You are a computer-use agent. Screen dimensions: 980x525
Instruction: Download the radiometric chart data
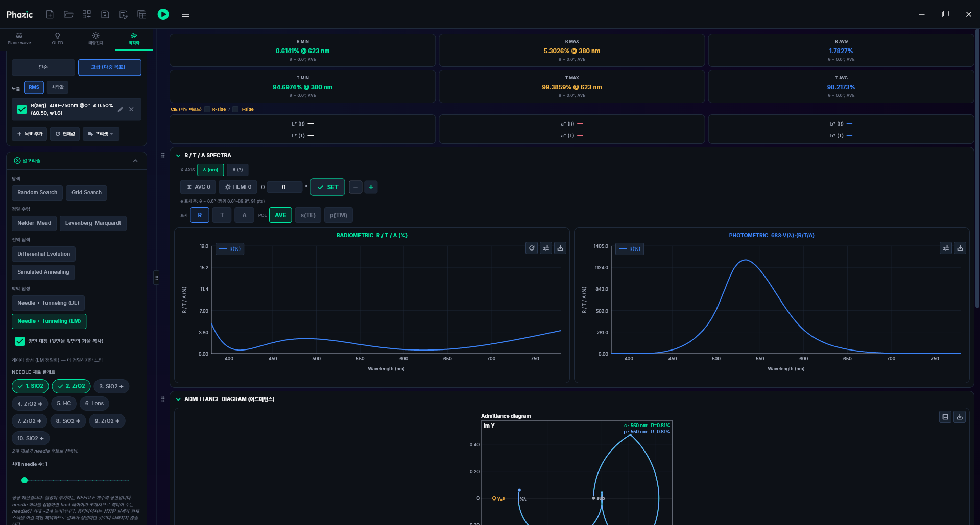560,248
